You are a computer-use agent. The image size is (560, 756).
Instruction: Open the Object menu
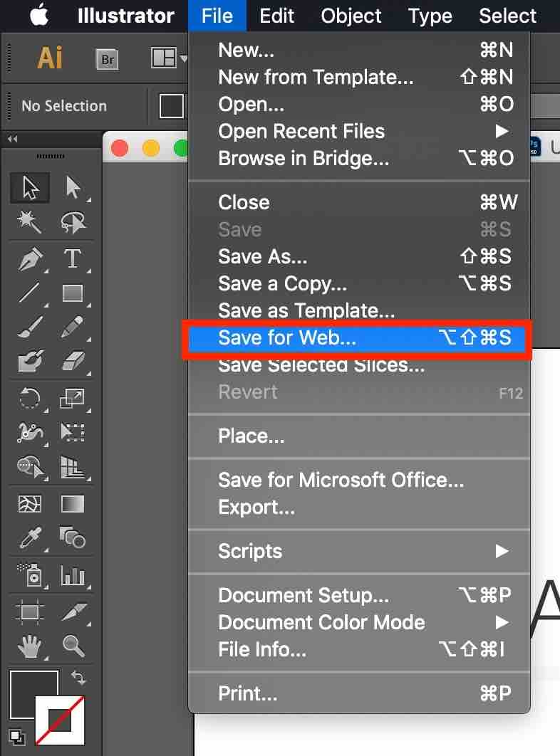point(351,16)
